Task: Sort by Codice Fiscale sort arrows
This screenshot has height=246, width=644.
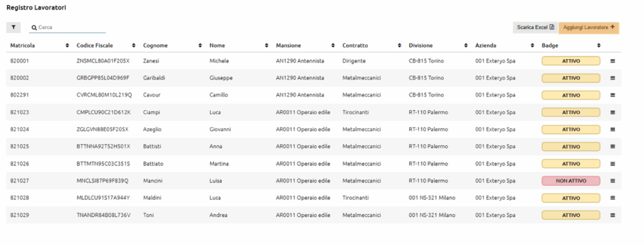Action: coord(133,45)
